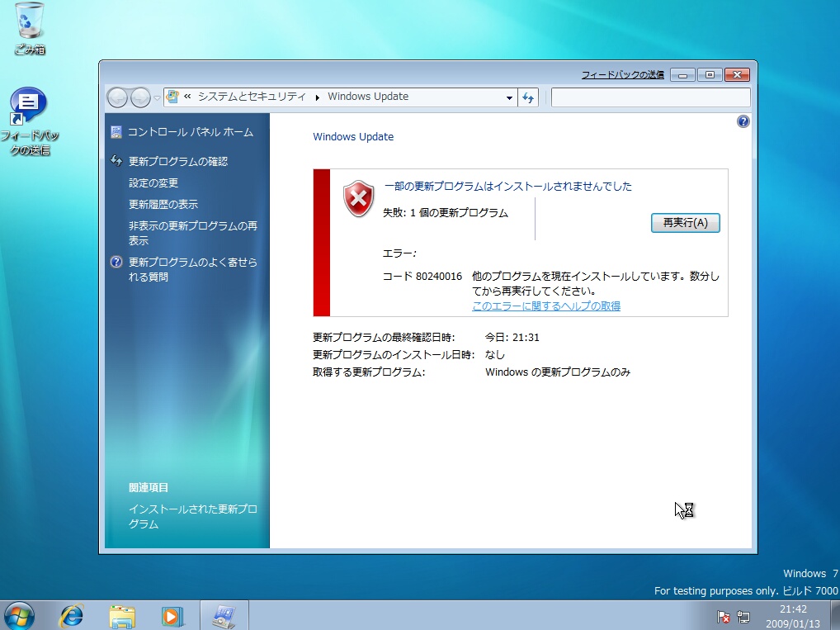Screen dimensions: 840x630
Task: Open Windows Explorer folder icon in taskbar
Action: [x=122, y=615]
